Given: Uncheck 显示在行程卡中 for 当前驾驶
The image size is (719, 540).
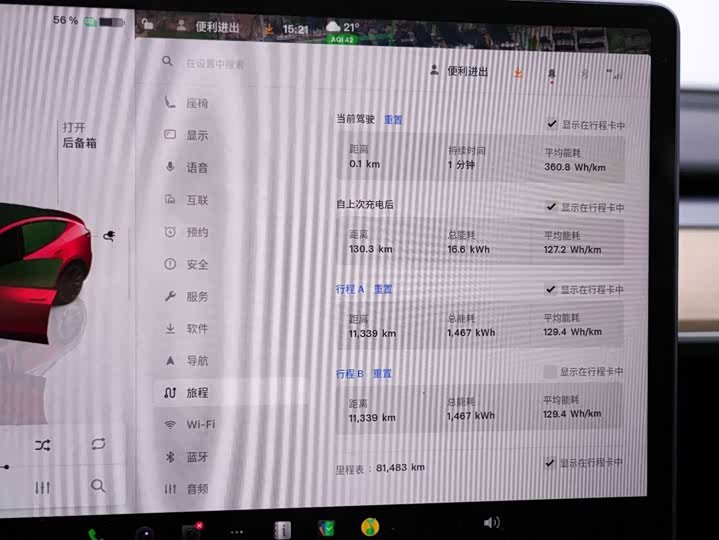Looking at the screenshot, I should click(x=551, y=124).
